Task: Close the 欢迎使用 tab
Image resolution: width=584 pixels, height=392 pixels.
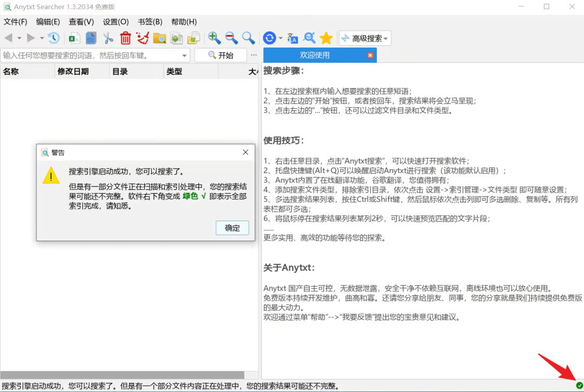Action: coord(370,55)
